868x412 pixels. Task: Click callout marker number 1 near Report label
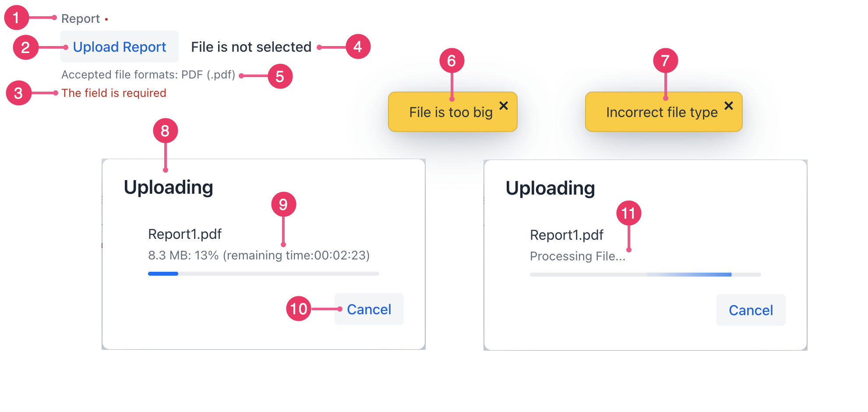coord(16,18)
